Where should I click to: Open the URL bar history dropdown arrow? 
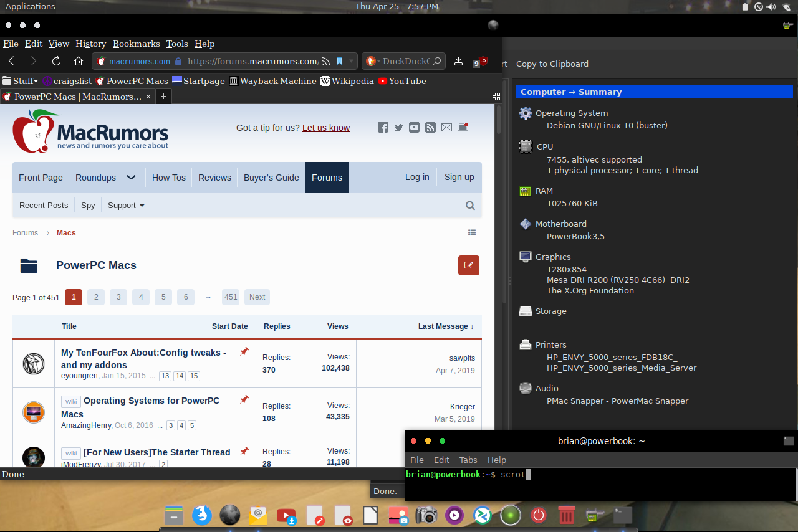pos(352,61)
